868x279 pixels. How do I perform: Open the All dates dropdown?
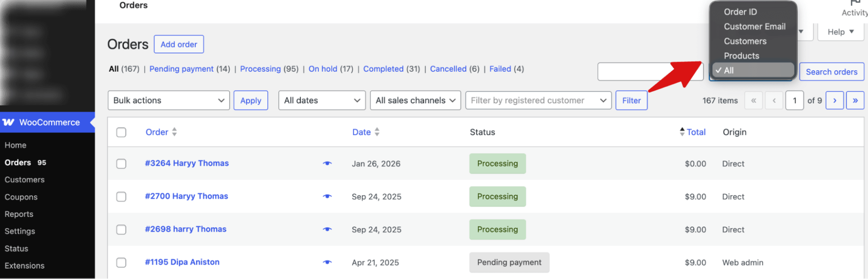tap(322, 100)
